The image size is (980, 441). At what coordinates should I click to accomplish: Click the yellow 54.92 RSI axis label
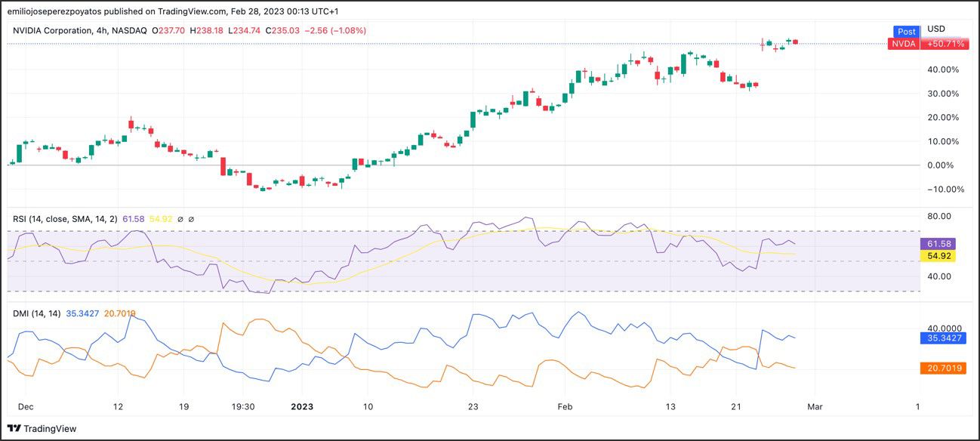point(941,256)
